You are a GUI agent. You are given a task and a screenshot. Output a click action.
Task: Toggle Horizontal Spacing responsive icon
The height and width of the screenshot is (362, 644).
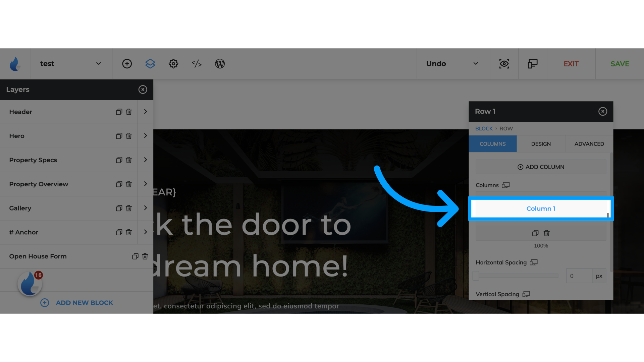(x=533, y=262)
